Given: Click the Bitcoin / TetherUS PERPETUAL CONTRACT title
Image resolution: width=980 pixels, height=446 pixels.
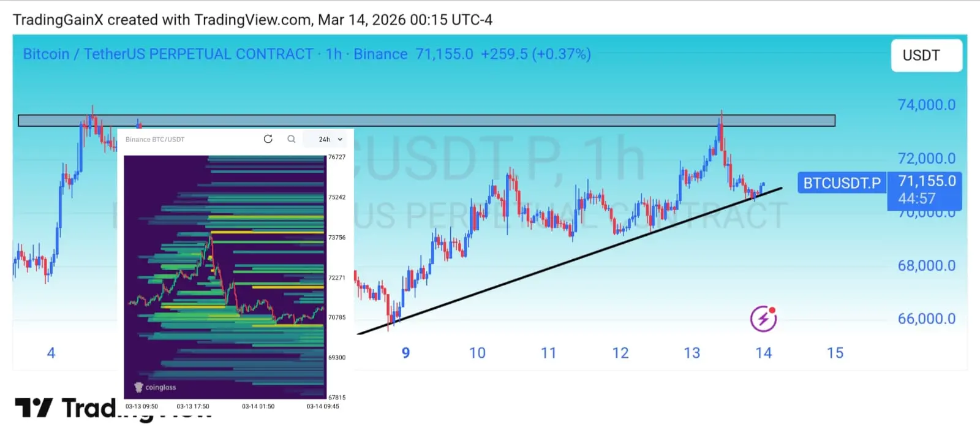Looking at the screenshot, I should pyautogui.click(x=168, y=54).
